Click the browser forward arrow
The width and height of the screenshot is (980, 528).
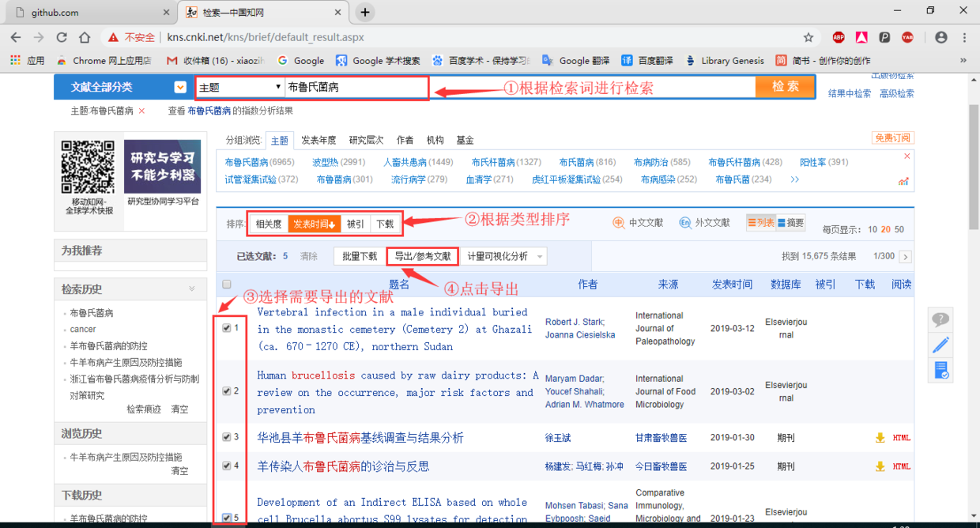pyautogui.click(x=39, y=37)
